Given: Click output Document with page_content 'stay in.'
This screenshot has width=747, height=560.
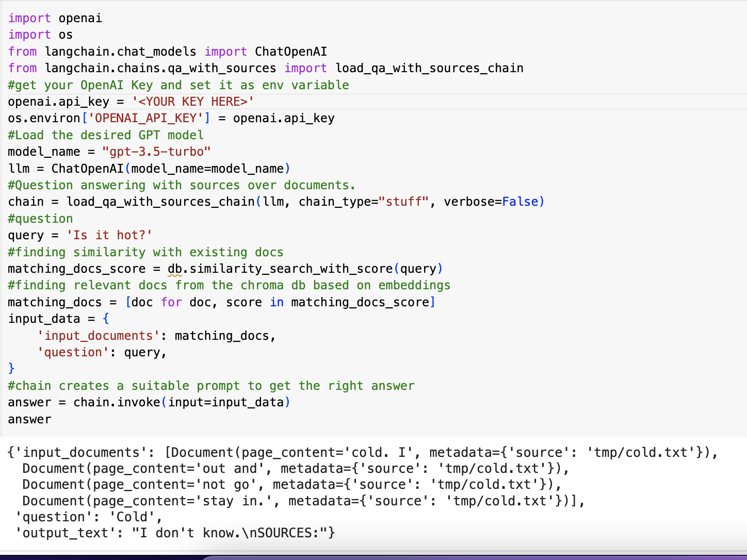Looking at the screenshot, I should (x=304, y=501).
